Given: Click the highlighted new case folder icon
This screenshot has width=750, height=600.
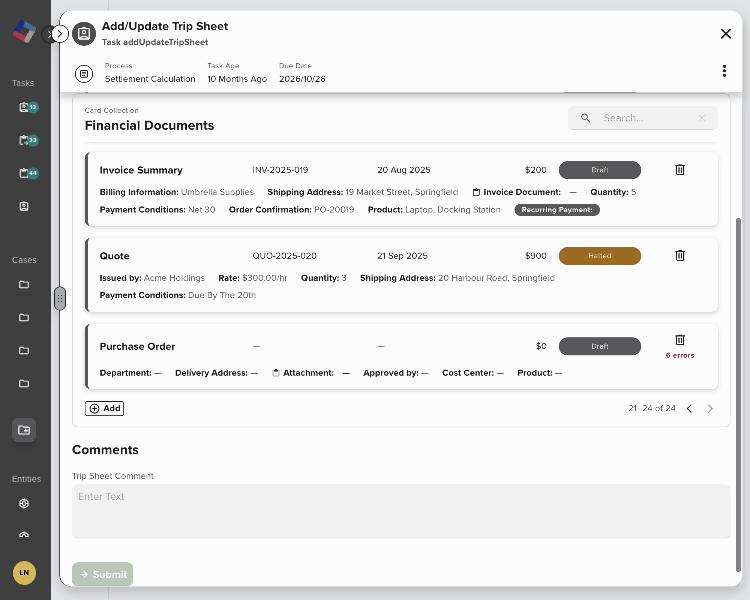Looking at the screenshot, I should coord(24,430).
